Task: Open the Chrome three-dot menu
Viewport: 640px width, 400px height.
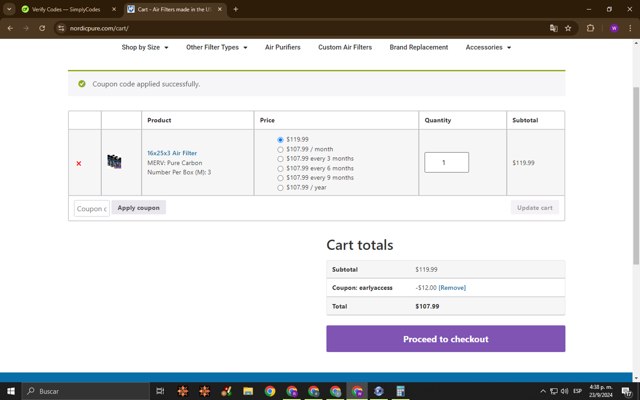Action: [x=630, y=28]
